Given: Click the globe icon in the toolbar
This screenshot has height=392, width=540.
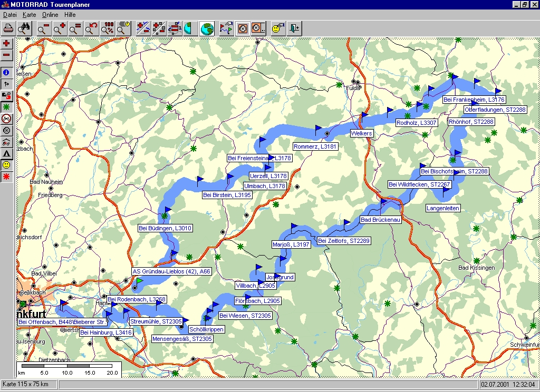Looking at the screenshot, I should [x=207, y=28].
